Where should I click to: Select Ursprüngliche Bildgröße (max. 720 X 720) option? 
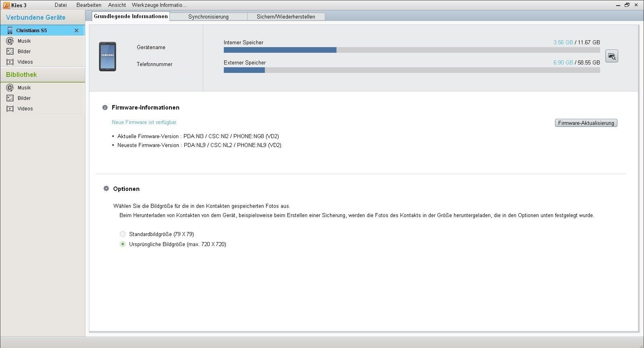click(123, 244)
